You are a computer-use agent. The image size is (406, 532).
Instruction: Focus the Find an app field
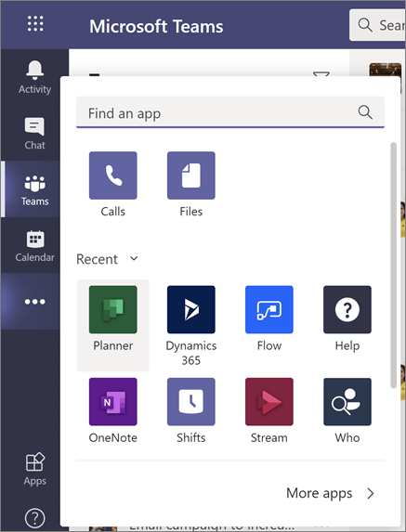coord(230,112)
